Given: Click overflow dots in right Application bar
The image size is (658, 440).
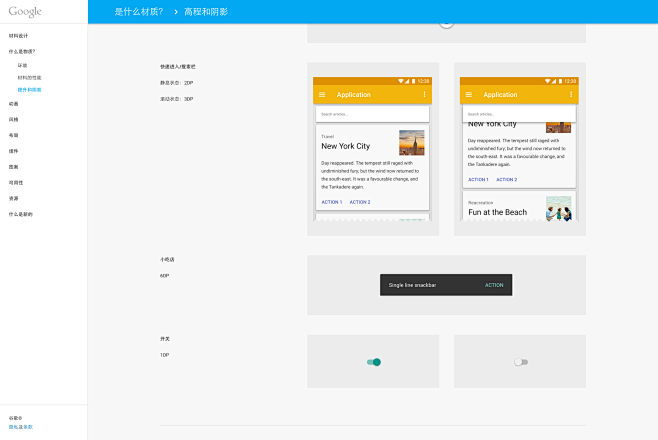Looking at the screenshot, I should (x=571, y=95).
